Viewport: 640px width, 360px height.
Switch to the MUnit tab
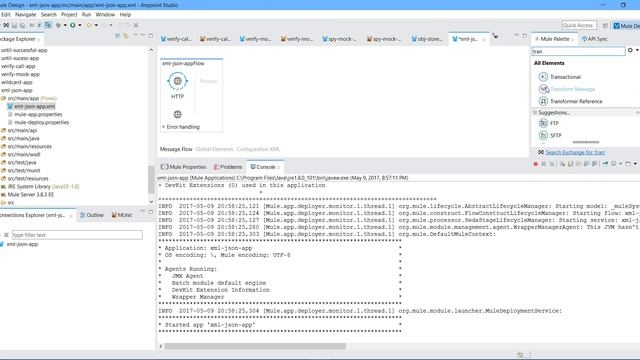pyautogui.click(x=122, y=215)
